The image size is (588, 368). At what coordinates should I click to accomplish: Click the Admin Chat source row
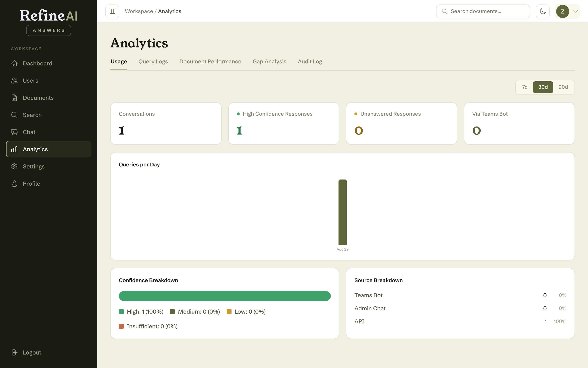(x=460, y=308)
